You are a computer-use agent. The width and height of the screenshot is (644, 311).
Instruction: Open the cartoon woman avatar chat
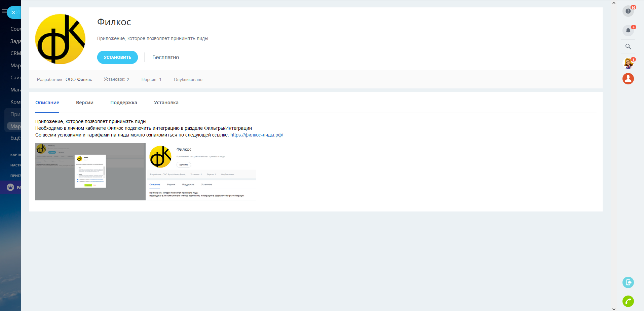tap(628, 63)
